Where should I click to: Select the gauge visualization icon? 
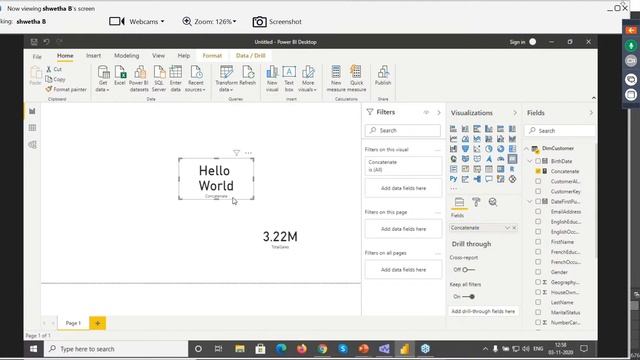[500, 159]
